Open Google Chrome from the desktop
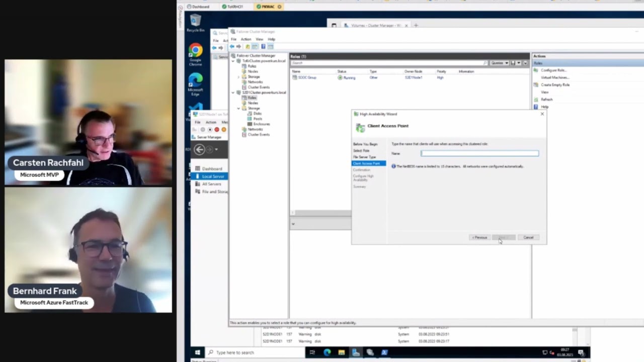Screen dimensions: 644x362 (195, 54)
